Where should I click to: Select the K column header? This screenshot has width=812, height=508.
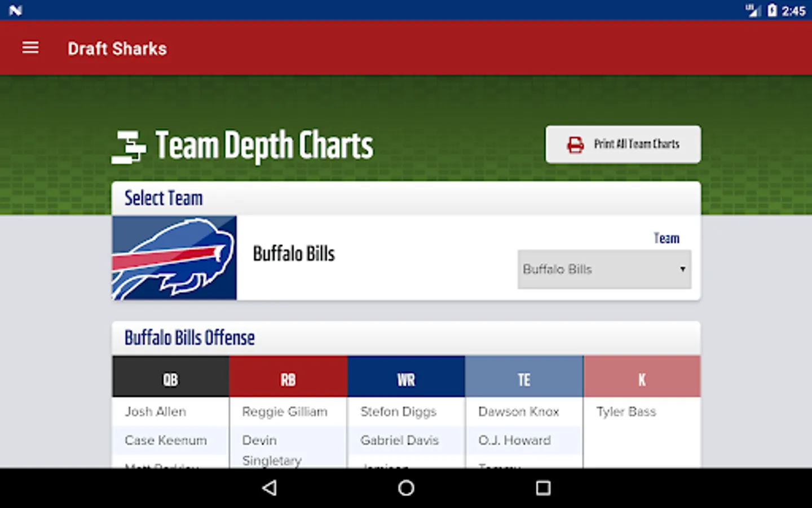(642, 376)
